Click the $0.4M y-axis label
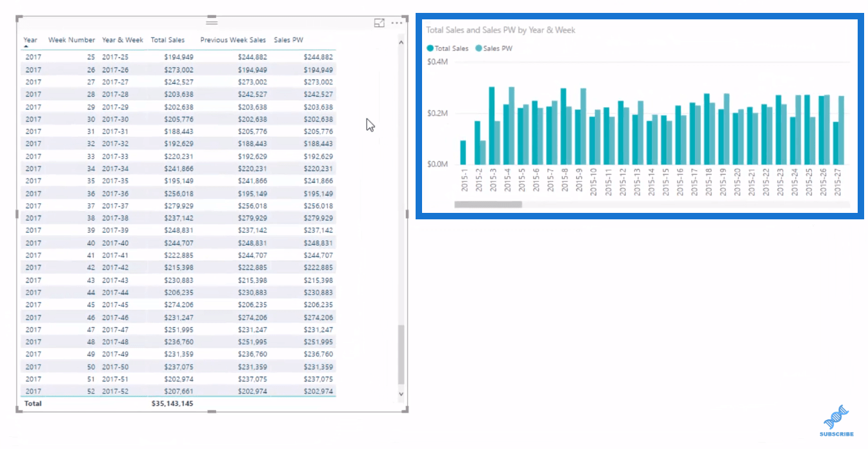Screen dimensions: 868x449 point(438,62)
